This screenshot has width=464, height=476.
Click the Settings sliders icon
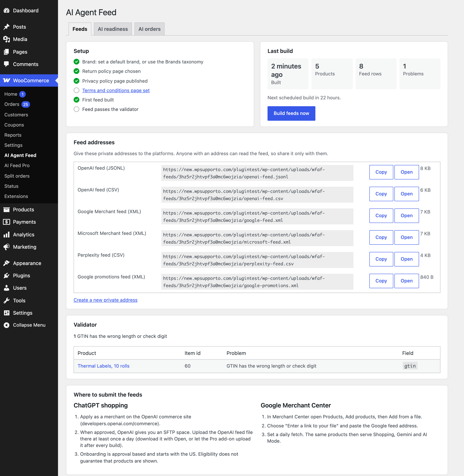[7, 313]
